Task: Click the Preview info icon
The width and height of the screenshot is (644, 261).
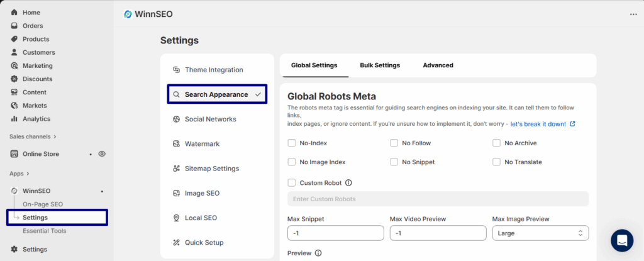Action: click(x=318, y=253)
